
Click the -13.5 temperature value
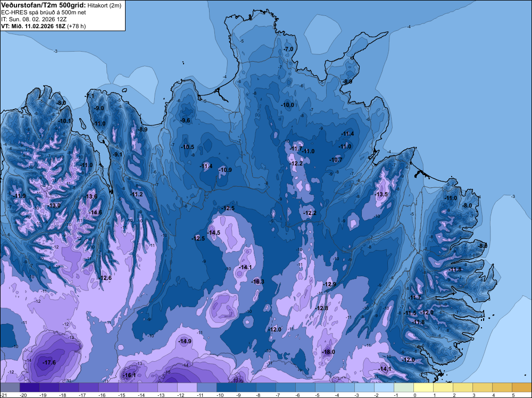coord(381,194)
